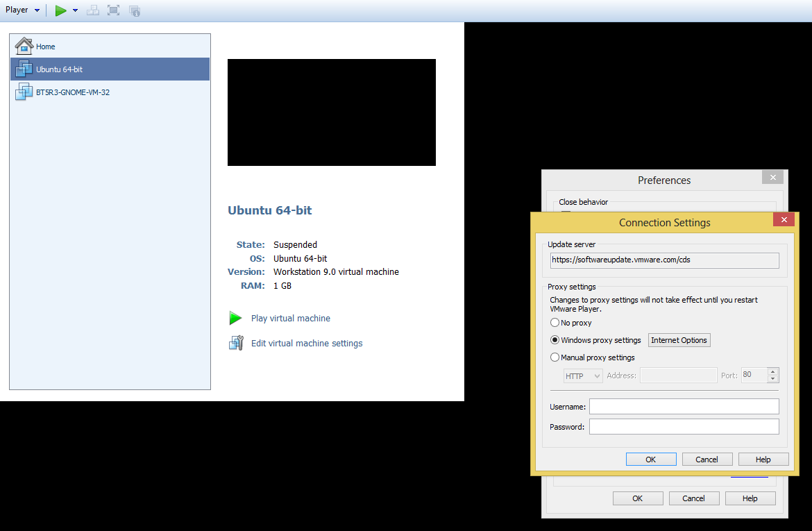Click the Ubuntu 64-bit heading text
The image size is (812, 531).
point(270,210)
